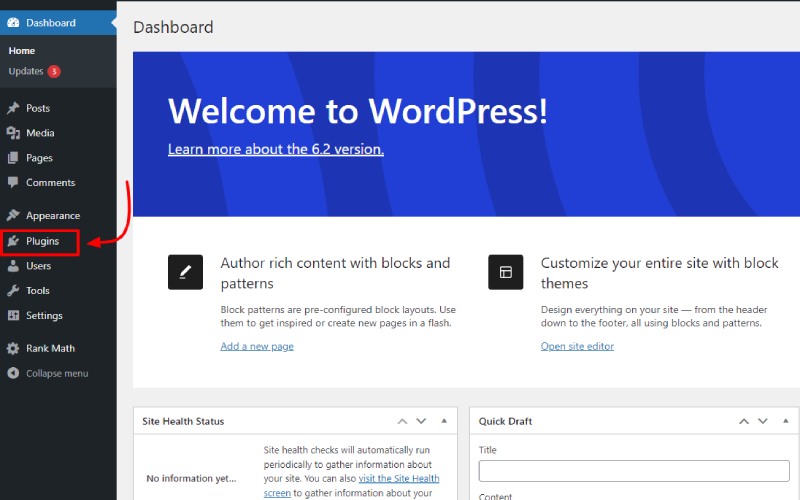
Task: Click the Author rich content with blocks heading
Action: coord(335,273)
